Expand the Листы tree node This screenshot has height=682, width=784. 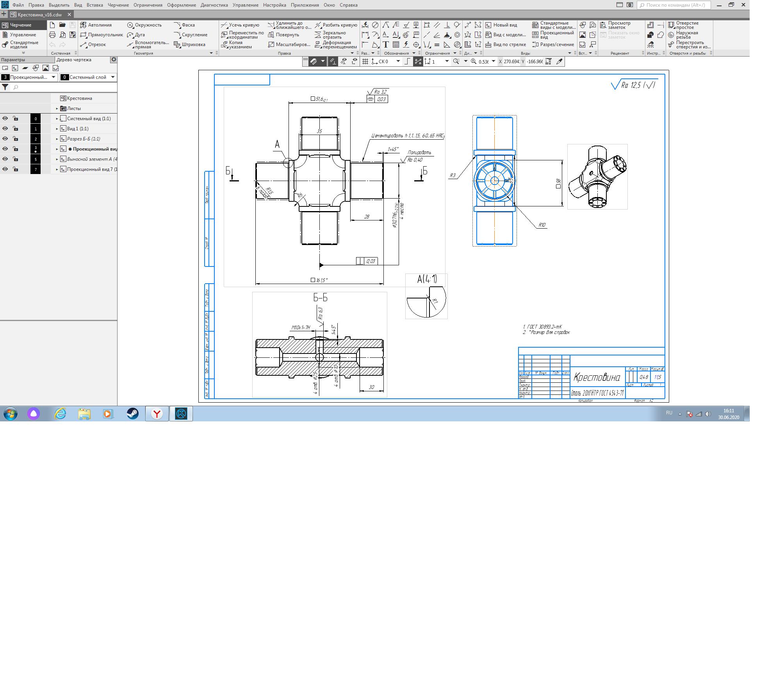coord(57,108)
